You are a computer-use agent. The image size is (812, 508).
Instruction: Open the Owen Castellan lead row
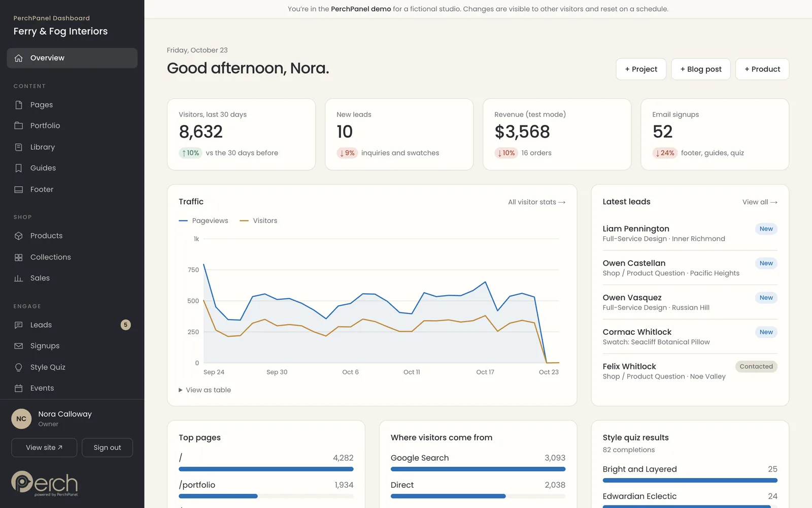pos(690,268)
